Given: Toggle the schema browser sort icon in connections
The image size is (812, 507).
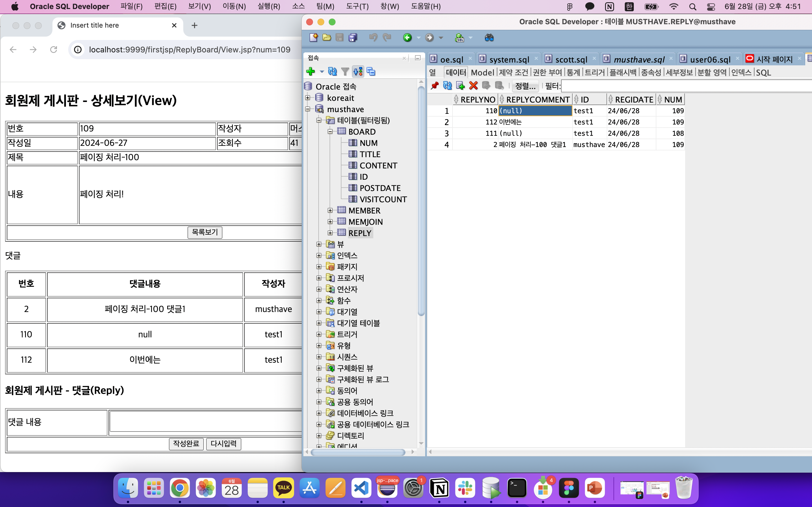Looking at the screenshot, I should (x=358, y=72).
